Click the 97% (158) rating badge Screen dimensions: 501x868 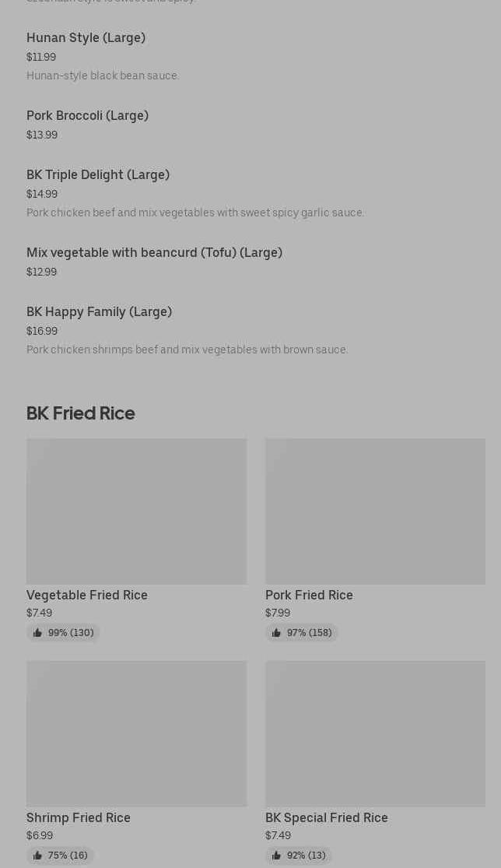click(302, 633)
